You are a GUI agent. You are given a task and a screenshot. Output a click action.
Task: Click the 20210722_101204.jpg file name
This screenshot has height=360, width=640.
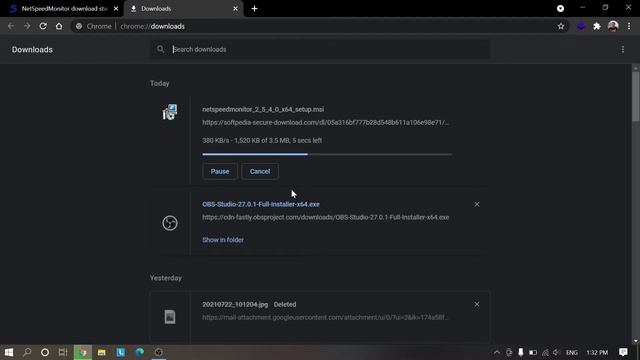(x=235, y=304)
